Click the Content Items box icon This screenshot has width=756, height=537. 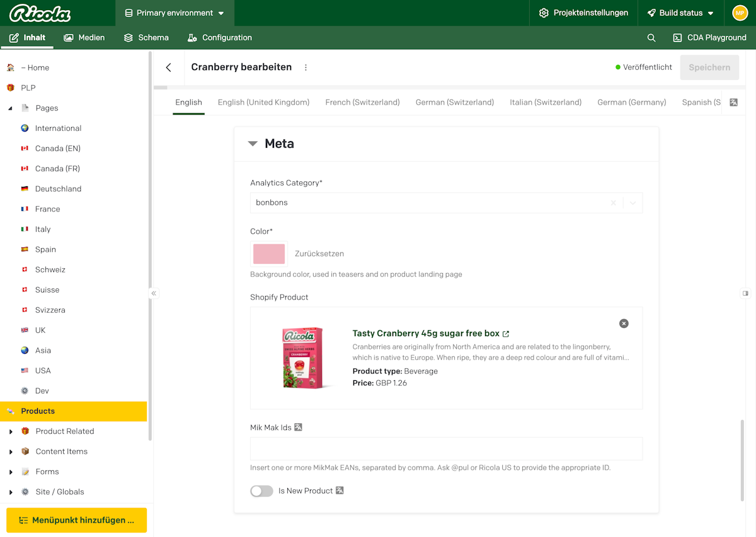tap(25, 451)
